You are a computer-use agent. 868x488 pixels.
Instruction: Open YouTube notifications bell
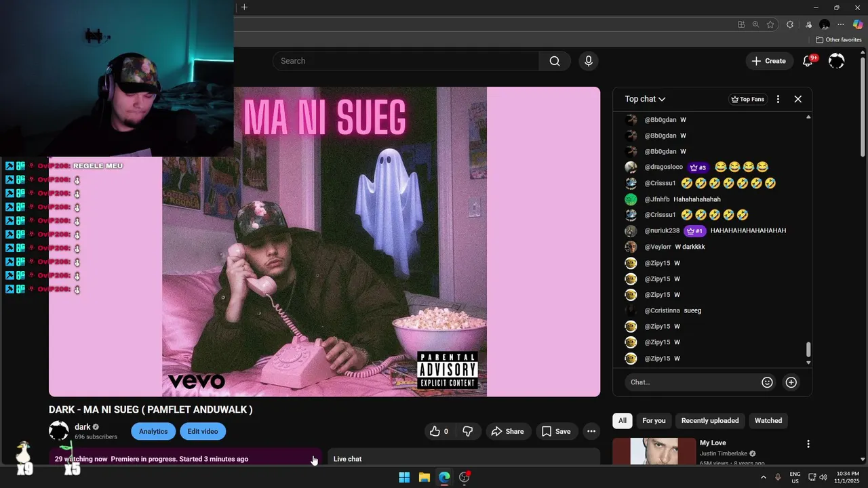click(x=808, y=61)
